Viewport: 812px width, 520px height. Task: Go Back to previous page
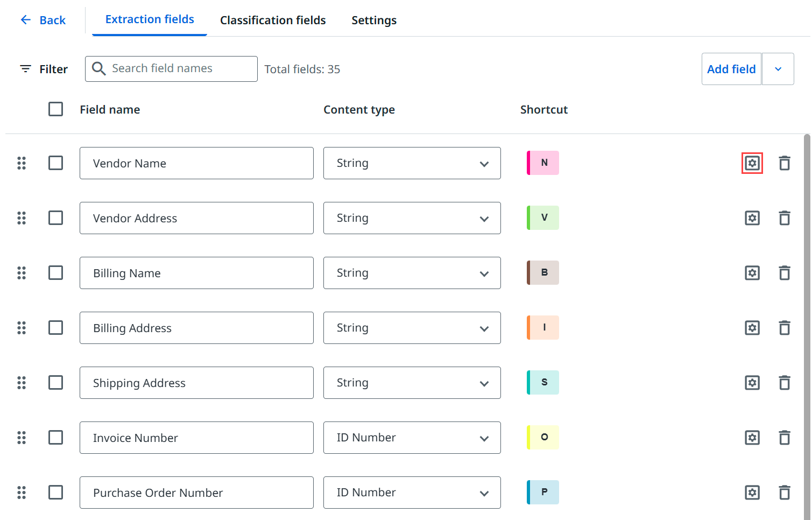point(43,20)
